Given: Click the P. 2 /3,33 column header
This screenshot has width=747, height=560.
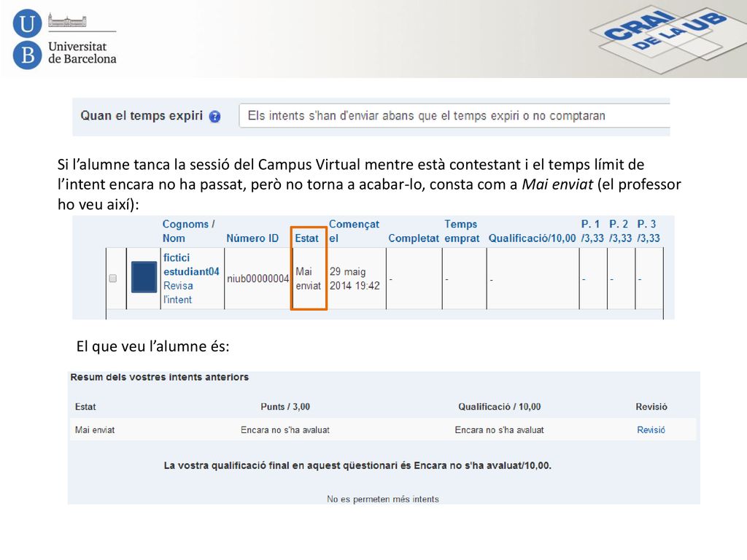Looking at the screenshot, I should pos(620,231).
